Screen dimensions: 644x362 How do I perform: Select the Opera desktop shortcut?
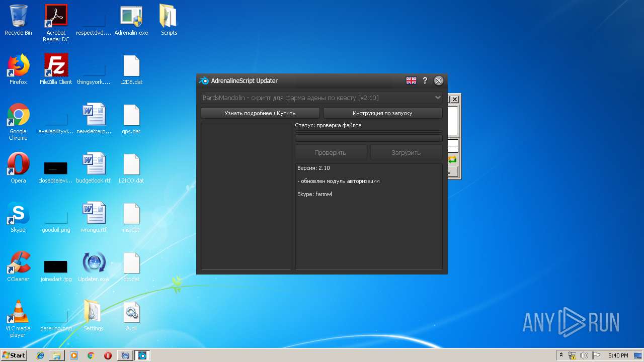coord(18,168)
